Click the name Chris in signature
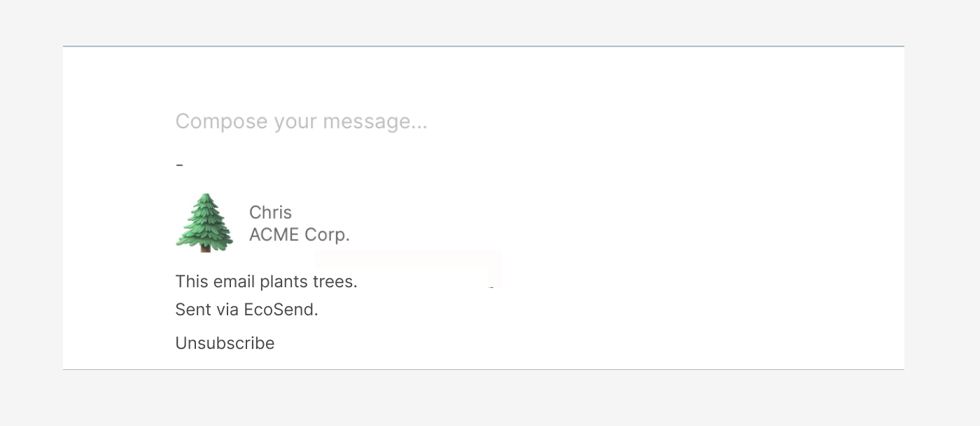The image size is (980, 426). click(x=270, y=212)
